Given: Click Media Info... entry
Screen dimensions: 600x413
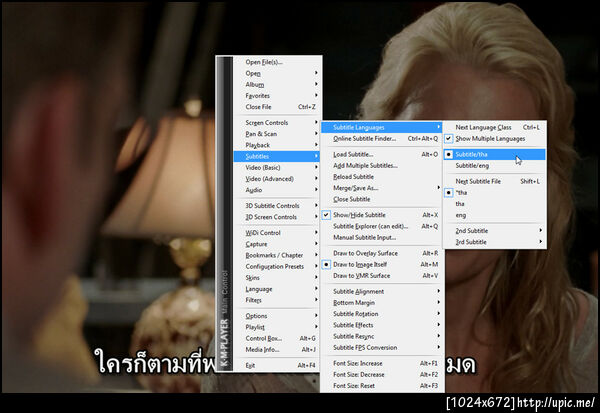Looking at the screenshot, I should click(x=276, y=349).
